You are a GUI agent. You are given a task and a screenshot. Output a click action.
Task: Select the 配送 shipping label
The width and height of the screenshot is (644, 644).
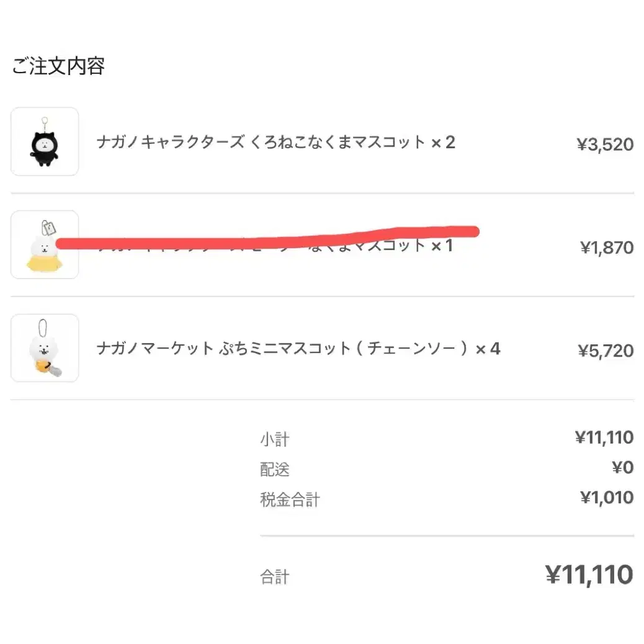tap(274, 469)
